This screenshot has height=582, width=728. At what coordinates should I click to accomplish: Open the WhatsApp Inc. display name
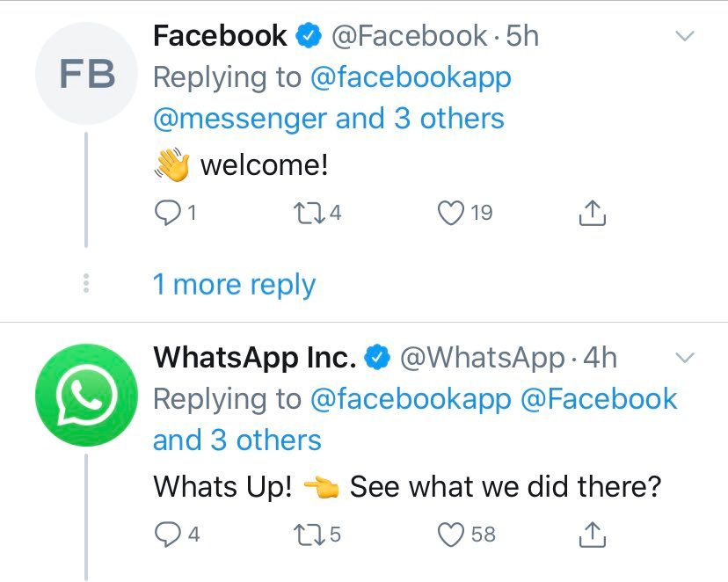coord(255,358)
